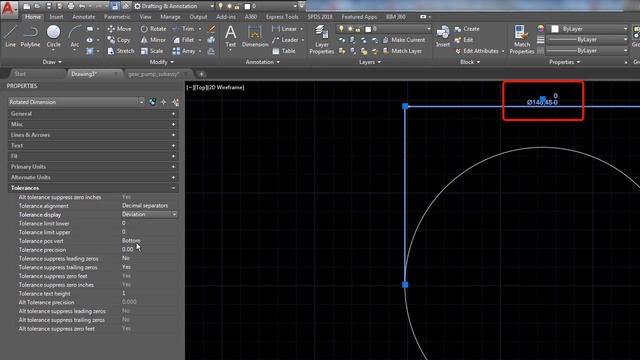Open the Insert ribbon tab
This screenshot has height=360, width=640.
pos(56,17)
